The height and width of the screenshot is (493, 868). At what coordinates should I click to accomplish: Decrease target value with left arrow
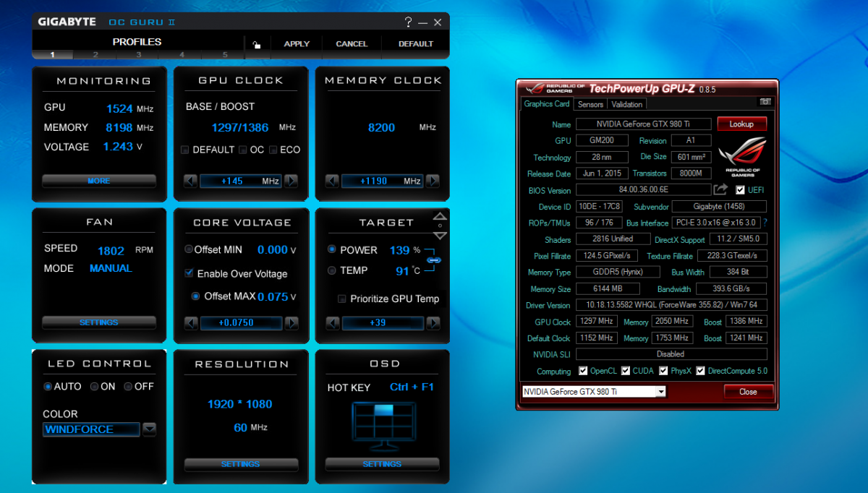point(332,322)
